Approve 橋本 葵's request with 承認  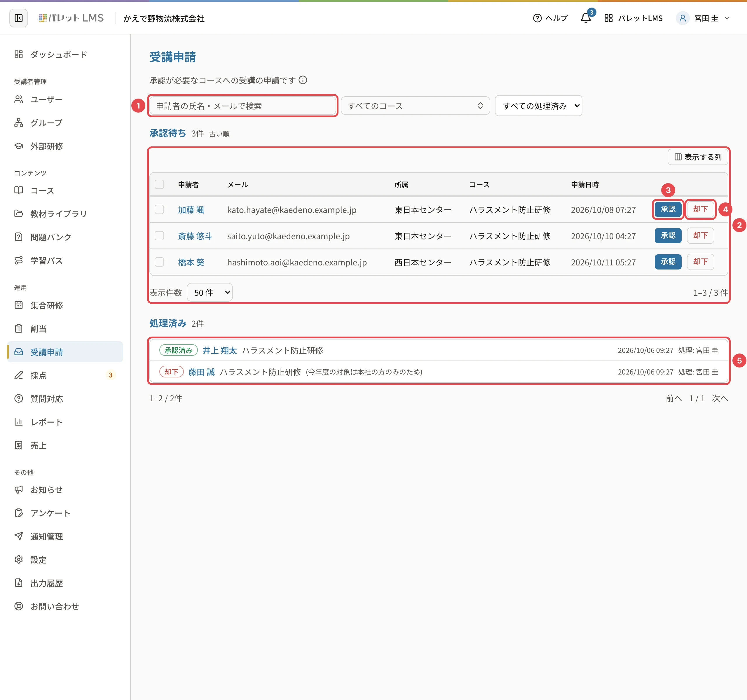pyautogui.click(x=668, y=262)
